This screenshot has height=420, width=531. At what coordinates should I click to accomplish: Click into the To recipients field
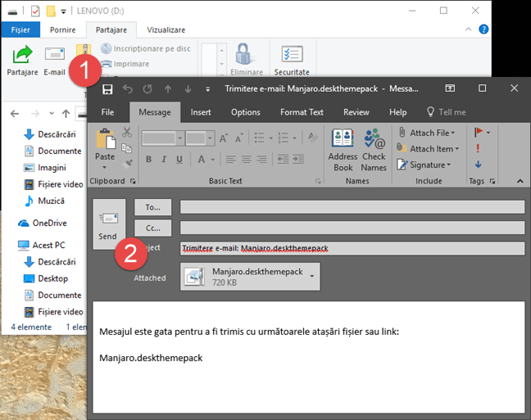(352, 207)
